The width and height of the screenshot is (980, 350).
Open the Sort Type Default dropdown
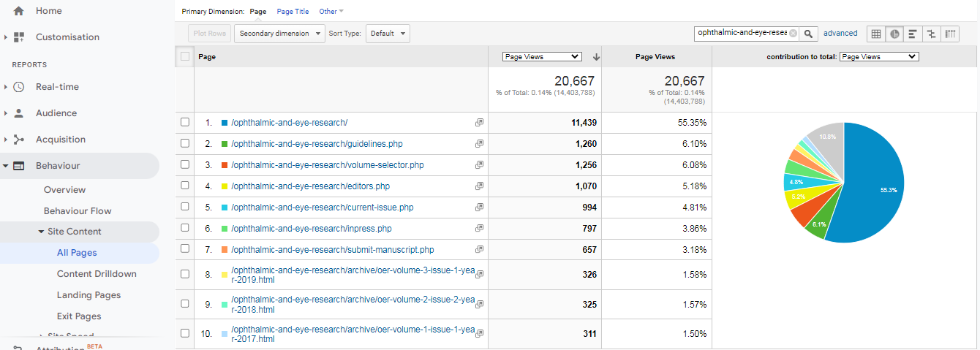point(388,34)
